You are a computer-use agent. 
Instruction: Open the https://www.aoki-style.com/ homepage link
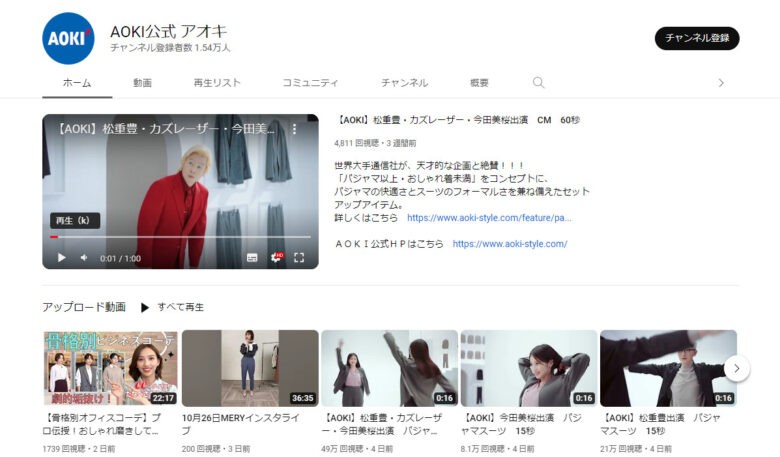pyautogui.click(x=510, y=244)
